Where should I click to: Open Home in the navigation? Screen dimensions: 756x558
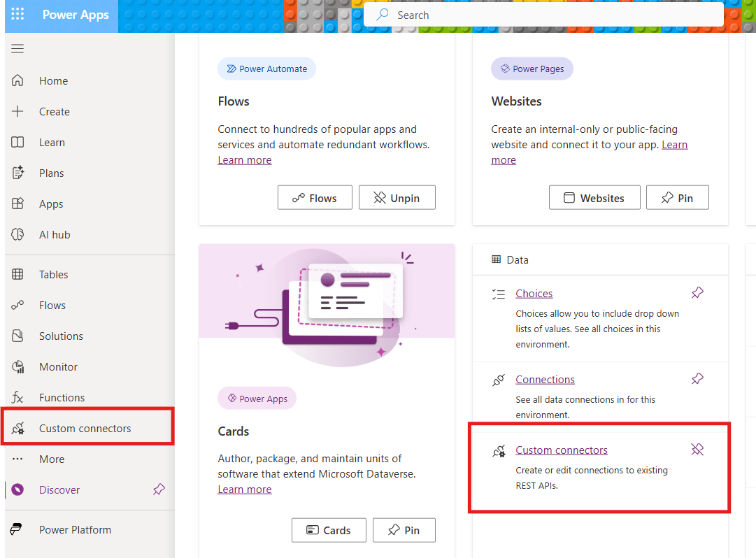tap(90, 80)
